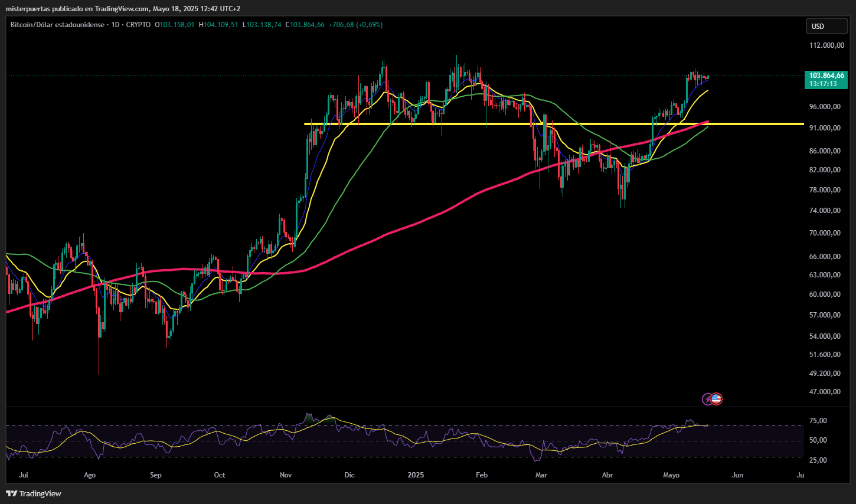Click the Dic month label
The image size is (856, 504).
[349, 475]
